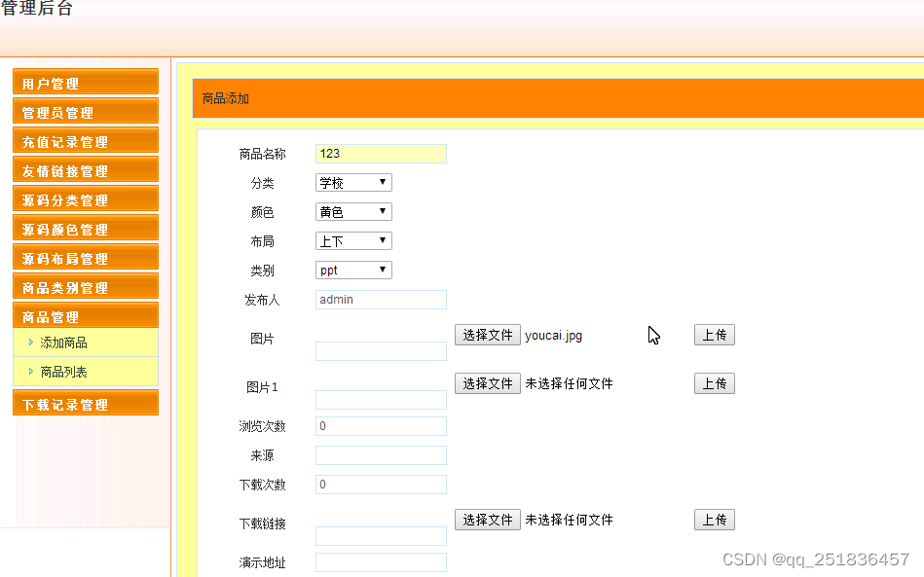
Task: Choose a file for 下载链接
Action: click(488, 520)
